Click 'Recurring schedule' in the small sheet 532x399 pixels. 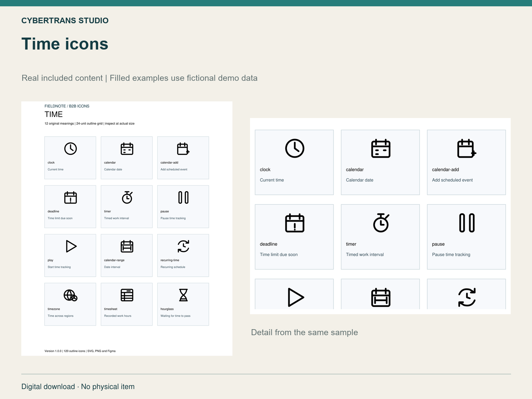[x=173, y=267]
